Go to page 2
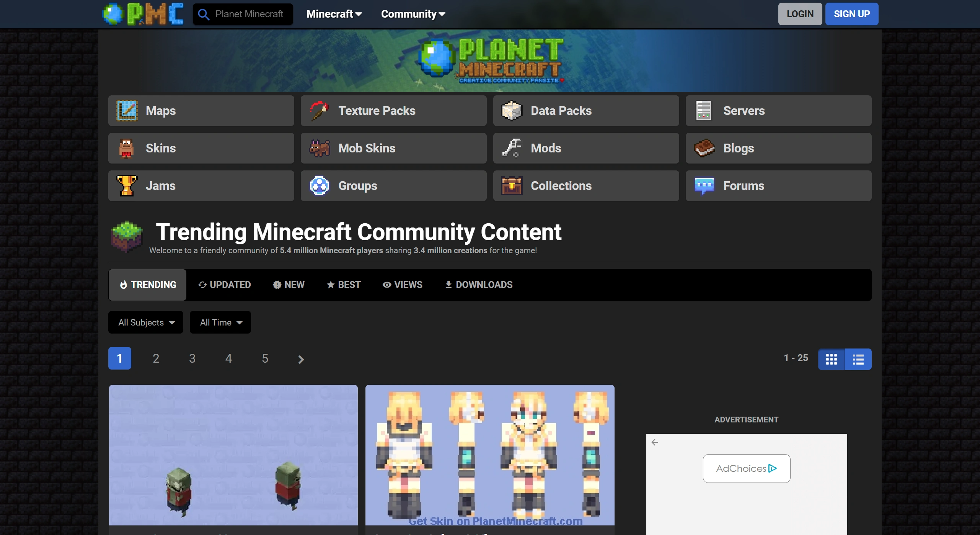 (156, 358)
